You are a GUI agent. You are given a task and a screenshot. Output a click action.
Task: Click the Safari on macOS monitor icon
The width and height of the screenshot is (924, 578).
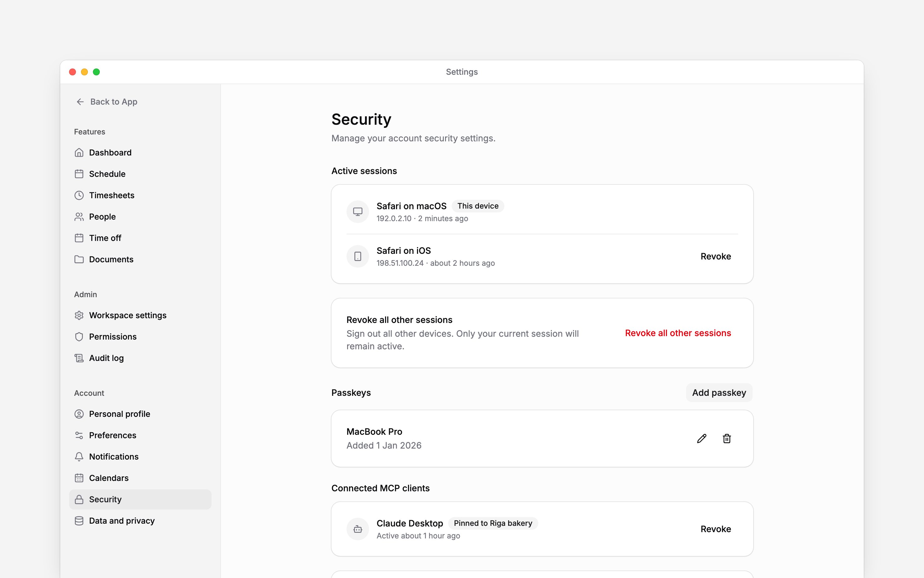tap(357, 211)
